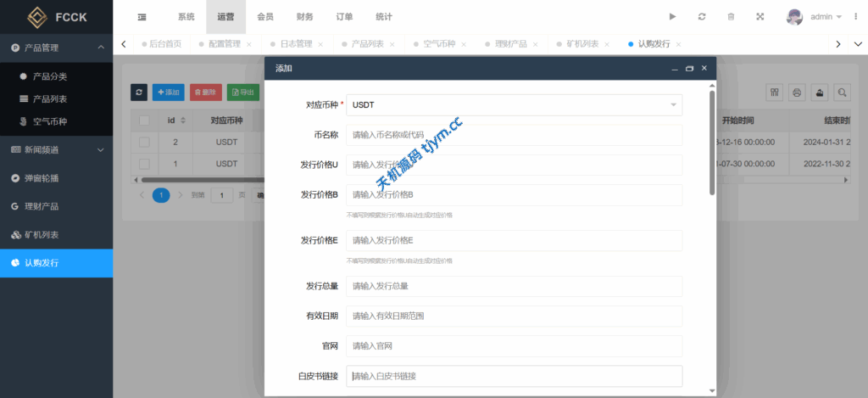868x398 pixels.
Task: Expand the 新闻频道 sidebar group
Action: click(x=57, y=149)
